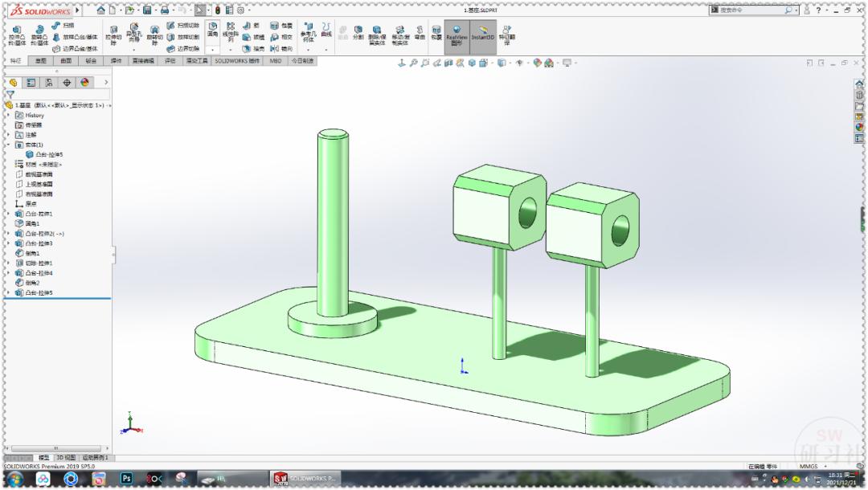868x490 pixels.
Task: Click the Edit Appearance color sphere icon
Action: [537, 62]
